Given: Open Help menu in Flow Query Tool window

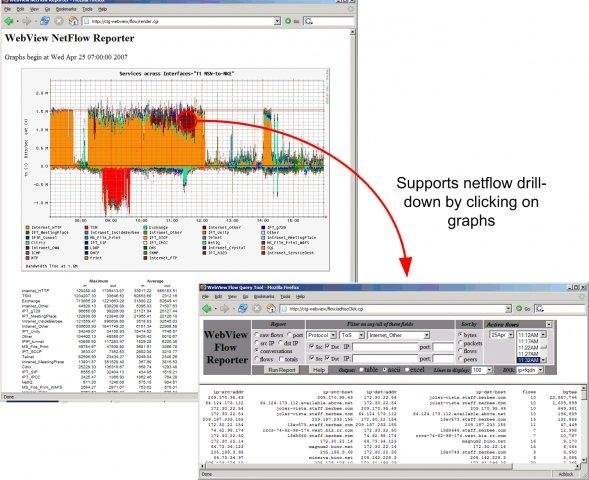Looking at the screenshot, I should [300, 296].
